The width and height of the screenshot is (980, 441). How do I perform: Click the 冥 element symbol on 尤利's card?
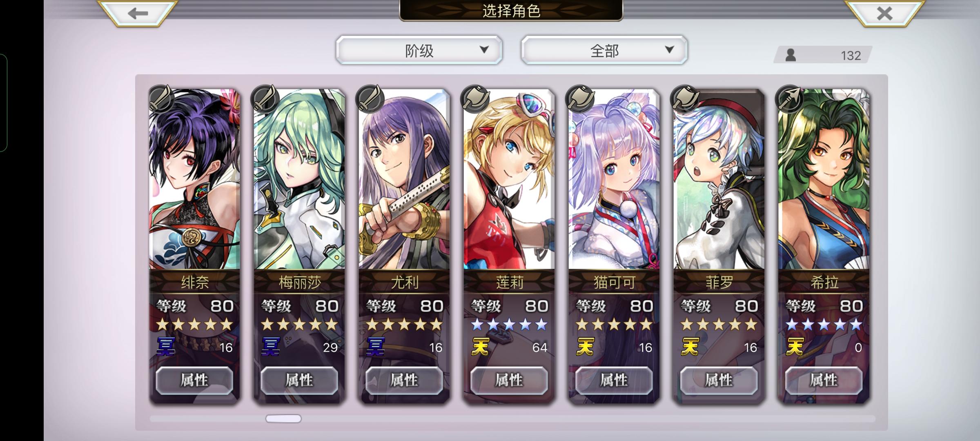(375, 347)
